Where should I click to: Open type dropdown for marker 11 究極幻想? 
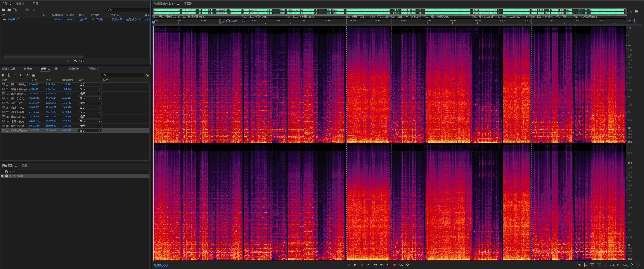coord(99,130)
